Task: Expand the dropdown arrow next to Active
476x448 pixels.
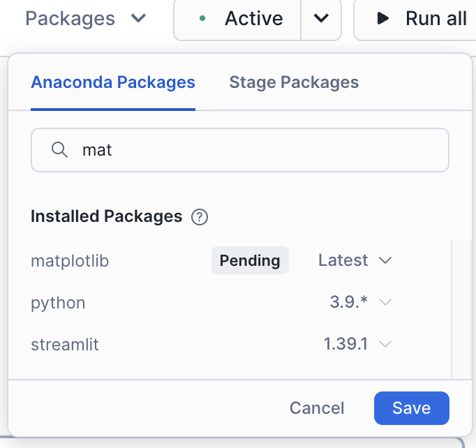Action: (321, 19)
